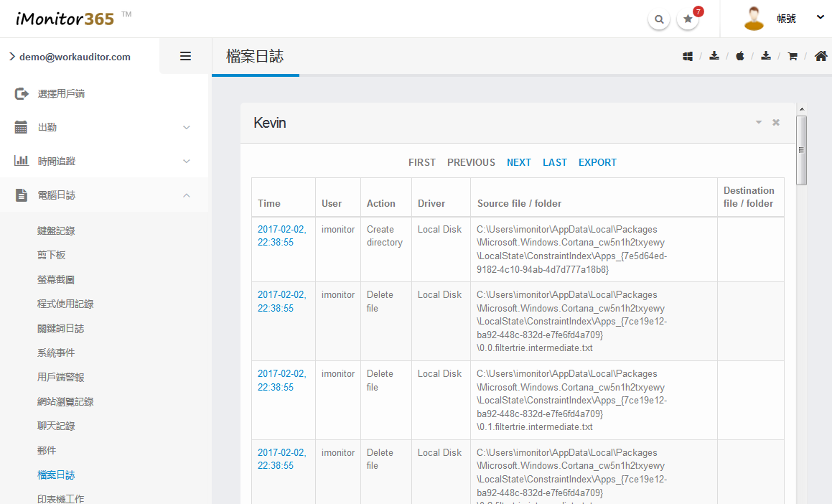Open the star notifications icon with badge
Viewport: 832px width, 504px height.
688,19
